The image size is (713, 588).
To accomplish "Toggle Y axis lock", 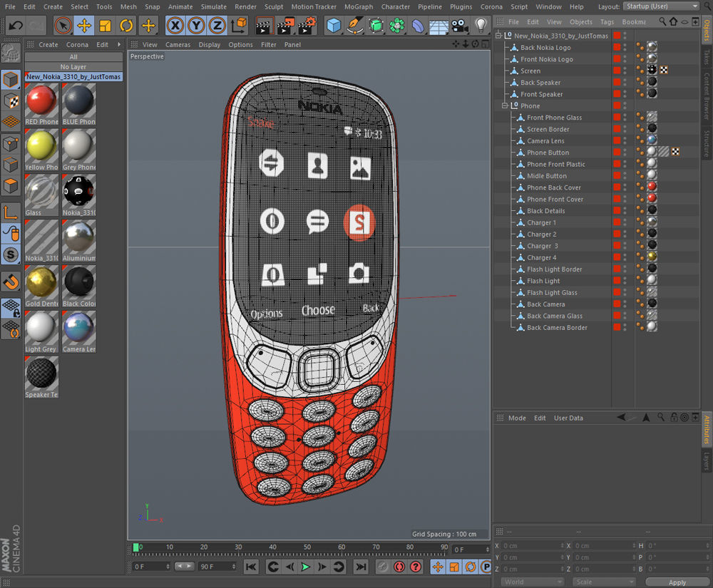I will [196, 26].
